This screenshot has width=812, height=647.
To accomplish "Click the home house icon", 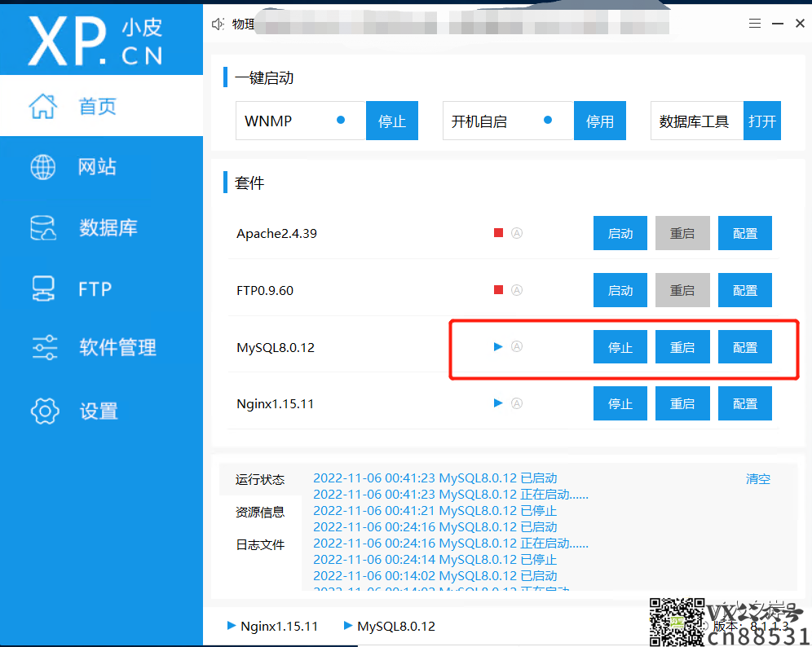I will tap(42, 106).
